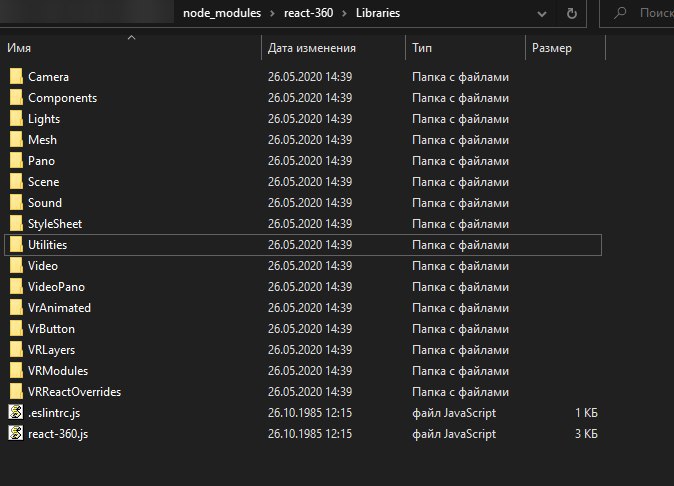Select the VRLayers folder name

(x=51, y=350)
